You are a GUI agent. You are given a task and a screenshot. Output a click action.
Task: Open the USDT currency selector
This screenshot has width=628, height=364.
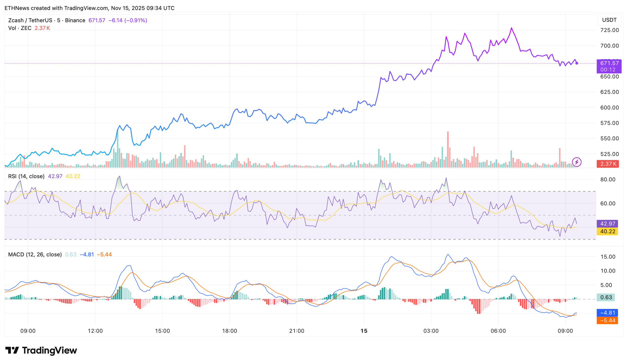pyautogui.click(x=609, y=20)
